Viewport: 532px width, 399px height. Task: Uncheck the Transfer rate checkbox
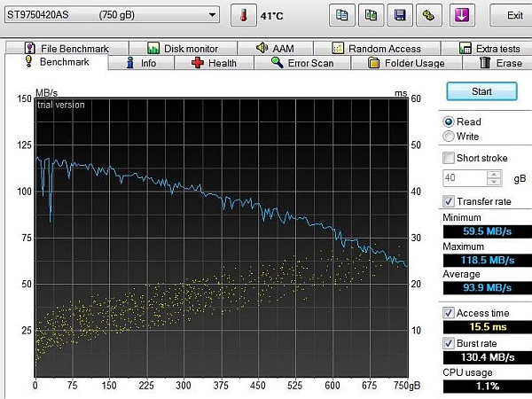click(449, 201)
